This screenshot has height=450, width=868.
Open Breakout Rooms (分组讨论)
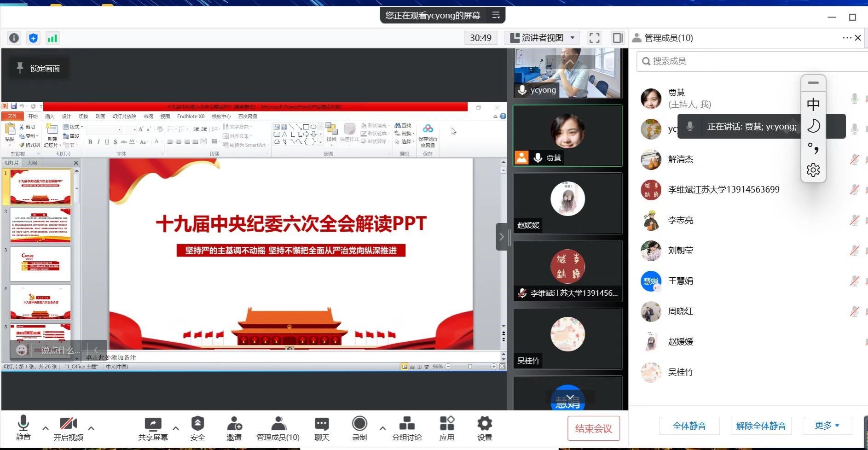pos(406,428)
